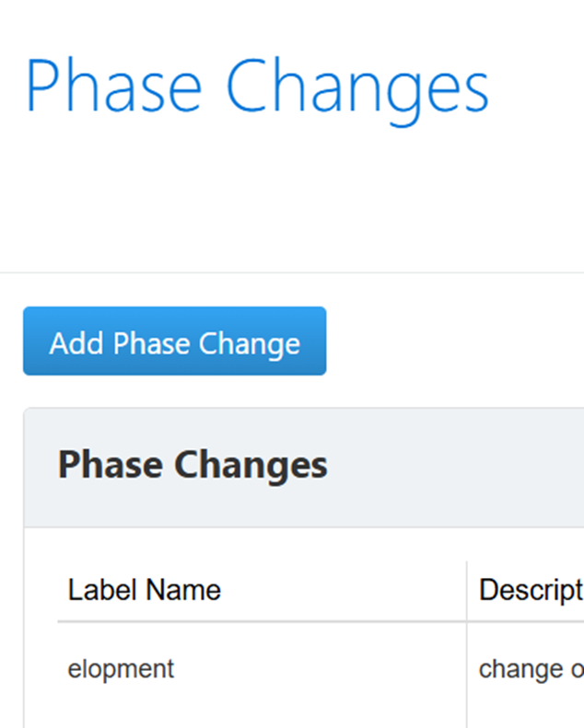Screen dimensions: 584x728
Task: Click the word 'Change' on the blue button
Action: point(250,344)
